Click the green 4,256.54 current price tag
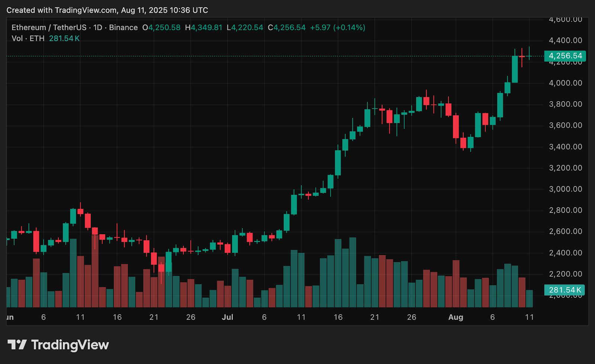This screenshot has height=364, width=595. click(x=565, y=56)
